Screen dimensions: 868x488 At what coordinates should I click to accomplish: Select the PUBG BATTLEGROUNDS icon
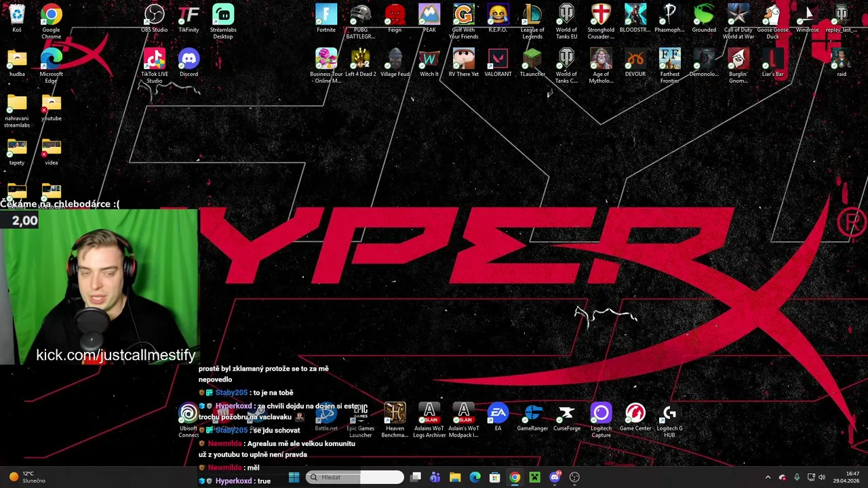pyautogui.click(x=361, y=22)
